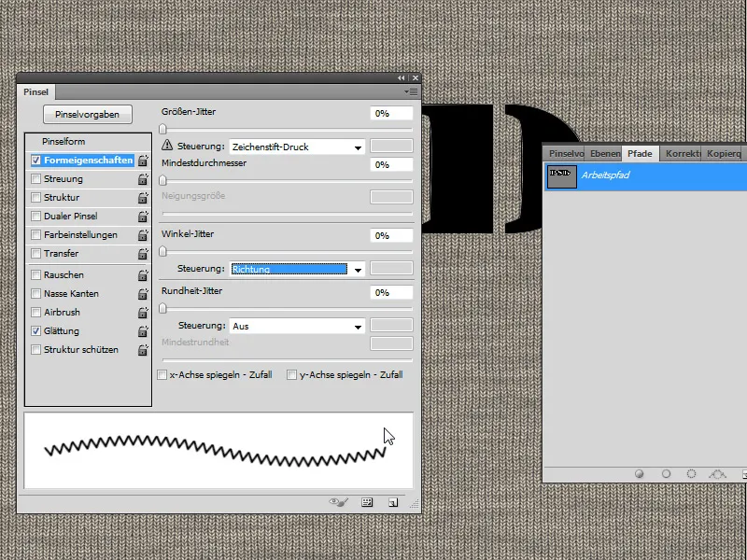Click the brush stroke preview area
This screenshot has height=560, width=747.
pos(218,451)
